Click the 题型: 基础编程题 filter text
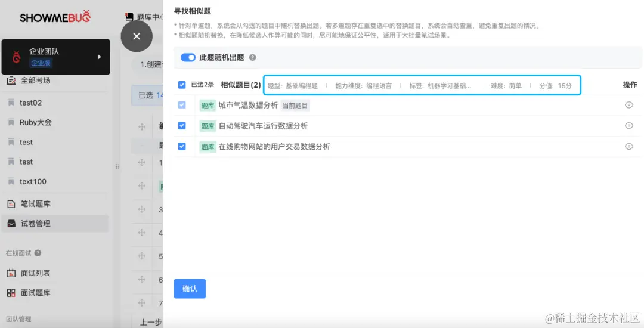The height and width of the screenshot is (328, 644). pyautogui.click(x=293, y=86)
